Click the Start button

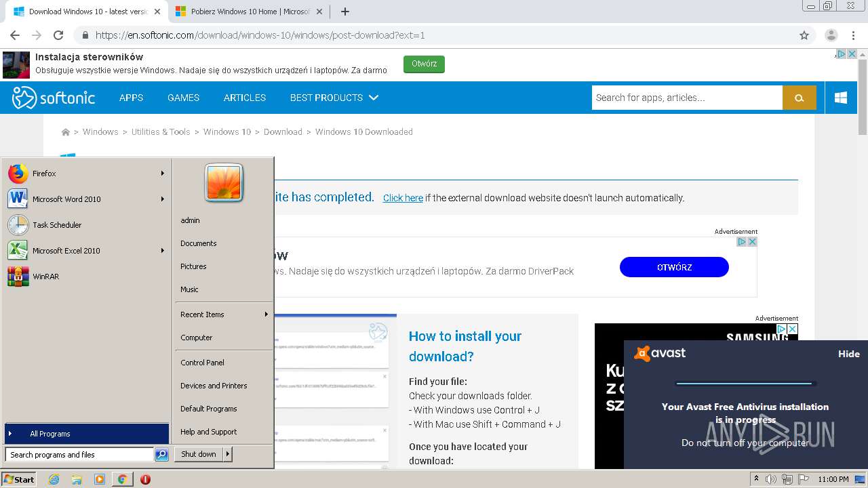[19, 479]
